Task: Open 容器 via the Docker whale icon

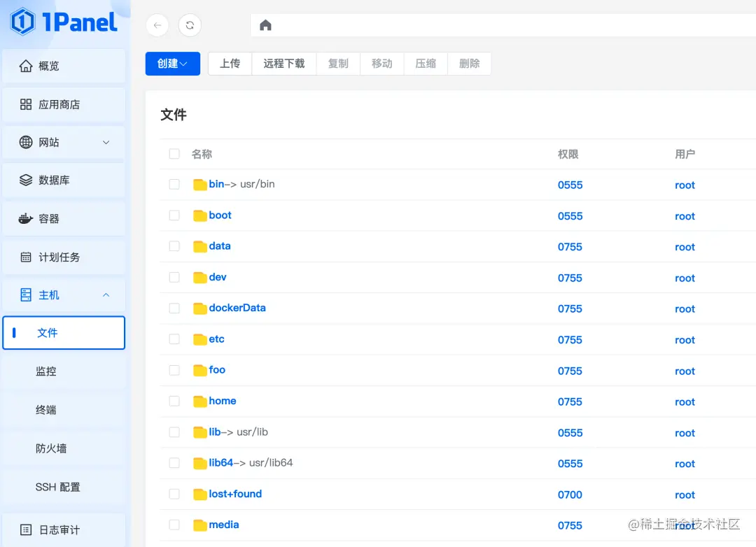Action: pyautogui.click(x=26, y=218)
